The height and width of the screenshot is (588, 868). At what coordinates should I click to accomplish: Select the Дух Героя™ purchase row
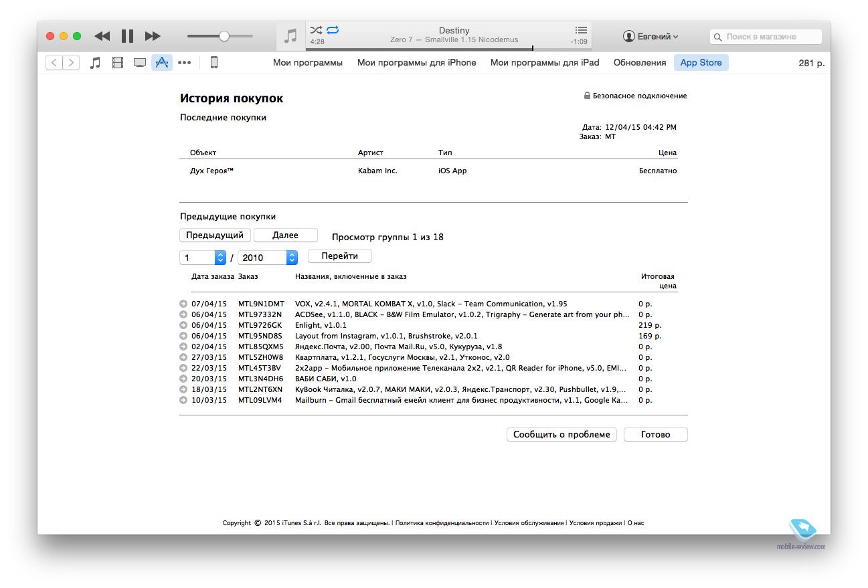coord(434,171)
